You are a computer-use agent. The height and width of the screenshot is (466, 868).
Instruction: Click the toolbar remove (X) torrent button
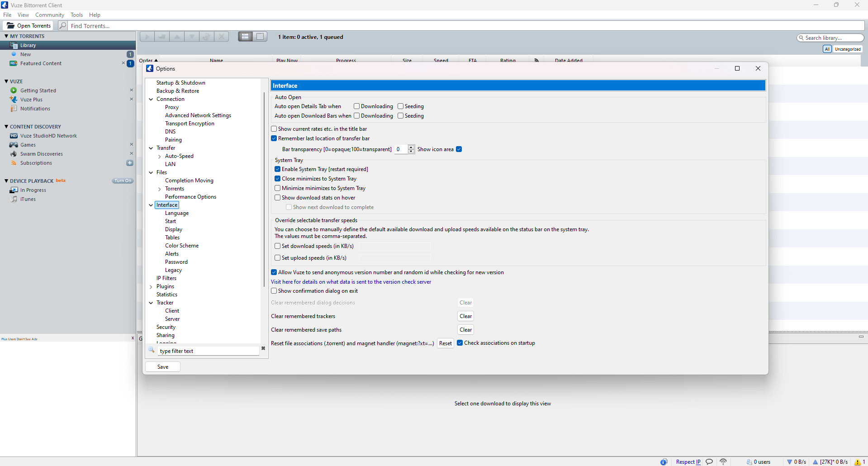pos(222,37)
